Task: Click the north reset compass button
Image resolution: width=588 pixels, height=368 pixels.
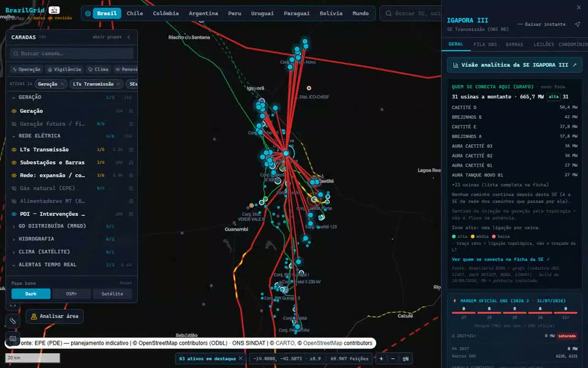Action: click(x=405, y=359)
